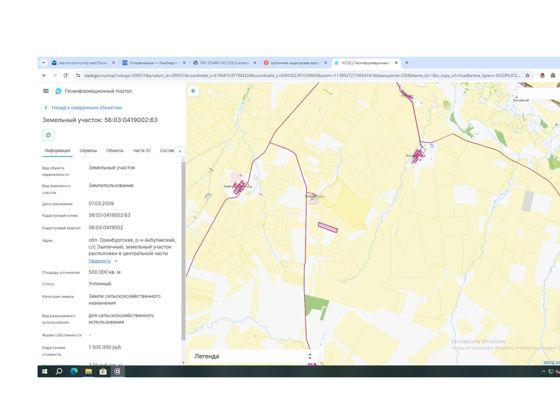Expand the address with the Развернуть chevron
This screenshot has height=396, width=560.
click(x=116, y=261)
